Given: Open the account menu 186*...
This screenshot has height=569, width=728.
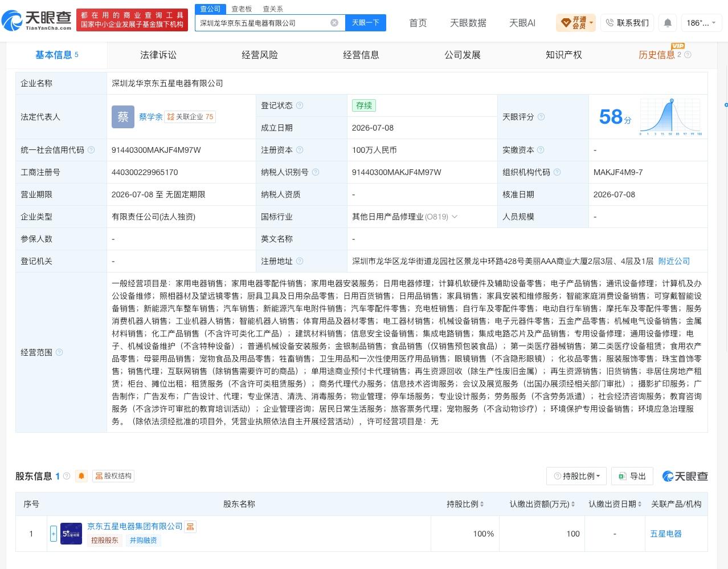Looking at the screenshot, I should pyautogui.click(x=702, y=23).
